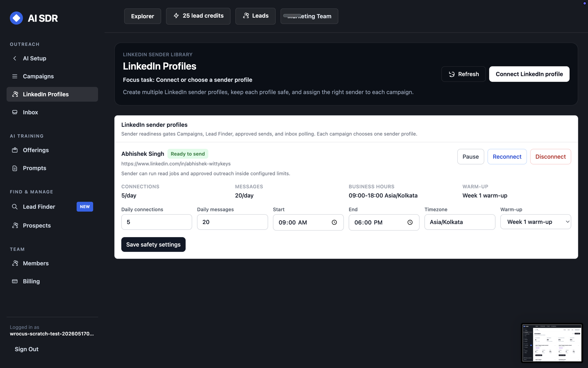This screenshot has height=368, width=588.
Task: Disconnect the Abhishek Singh profile
Action: [x=550, y=157]
